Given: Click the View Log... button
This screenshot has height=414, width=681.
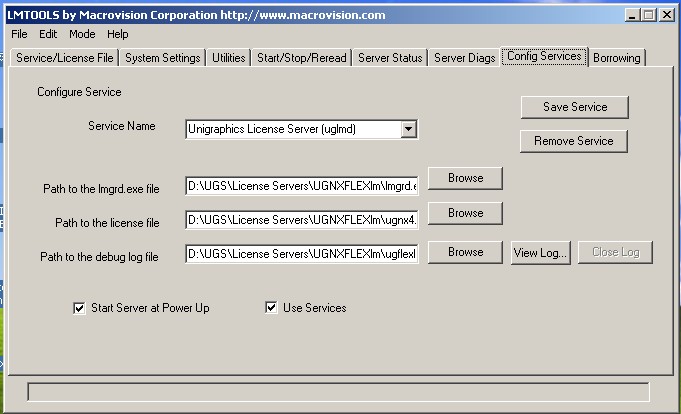Looking at the screenshot, I should point(540,252).
